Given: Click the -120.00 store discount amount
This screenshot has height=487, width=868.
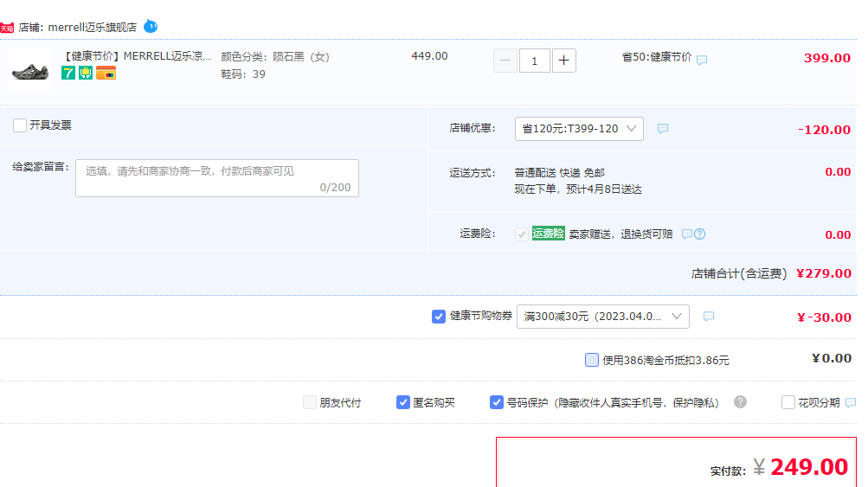Looking at the screenshot, I should tap(824, 130).
